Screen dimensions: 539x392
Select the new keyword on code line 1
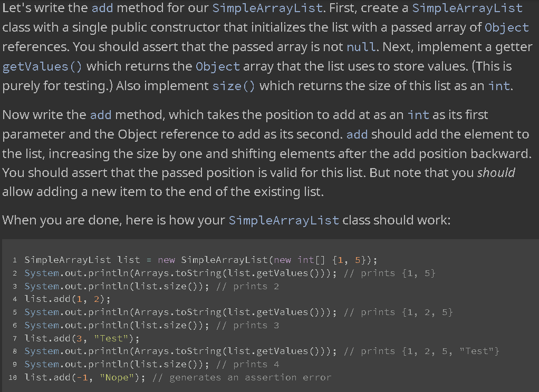(x=167, y=260)
